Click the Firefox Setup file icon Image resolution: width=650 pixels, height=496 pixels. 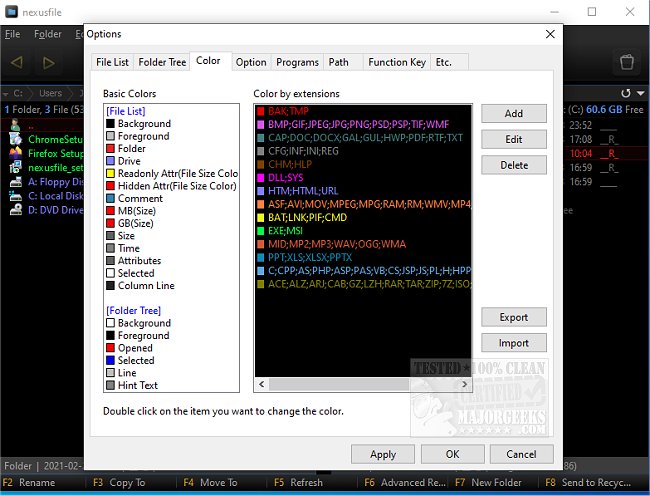(15, 153)
